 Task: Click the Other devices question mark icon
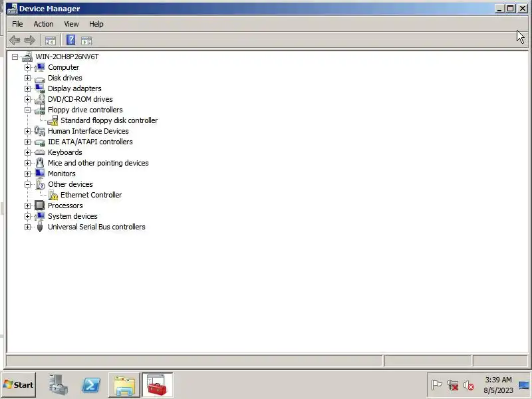[x=40, y=184]
